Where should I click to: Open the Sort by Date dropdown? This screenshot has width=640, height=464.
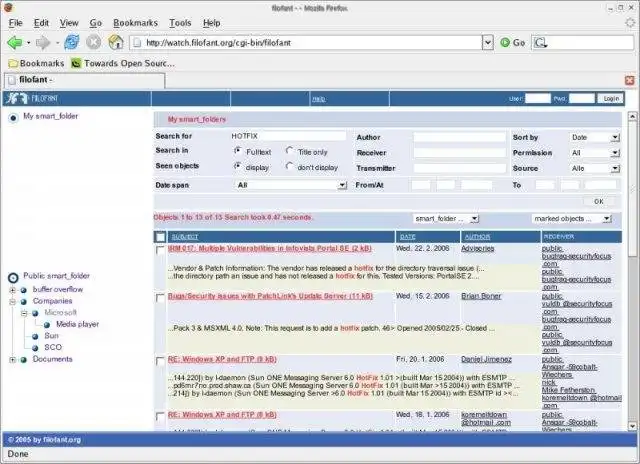click(595, 138)
